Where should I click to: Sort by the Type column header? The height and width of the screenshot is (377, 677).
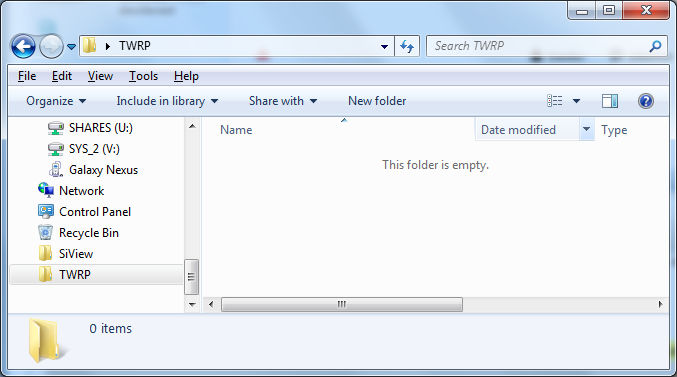[614, 130]
